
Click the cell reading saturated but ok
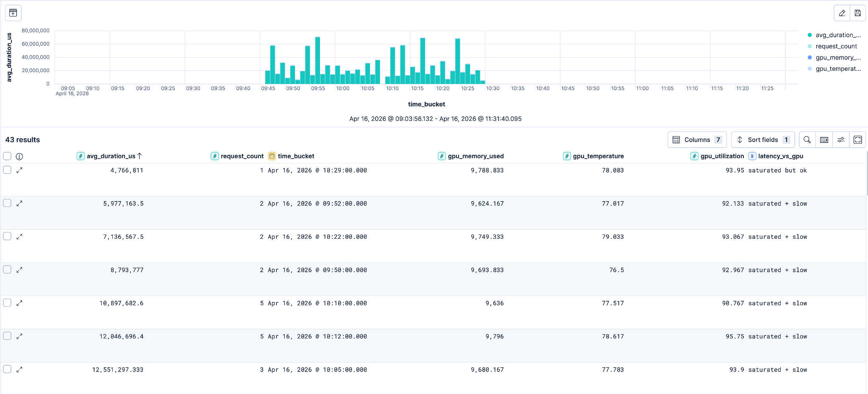(777, 170)
